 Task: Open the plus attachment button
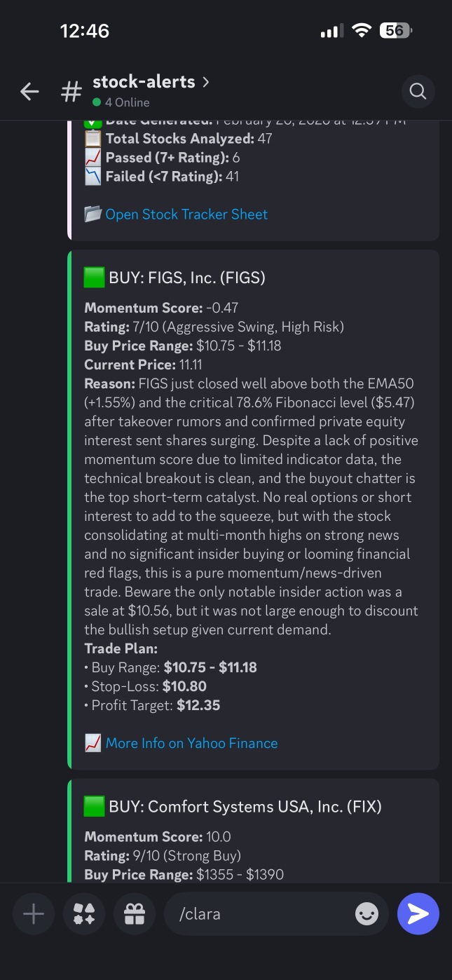pos(34,913)
